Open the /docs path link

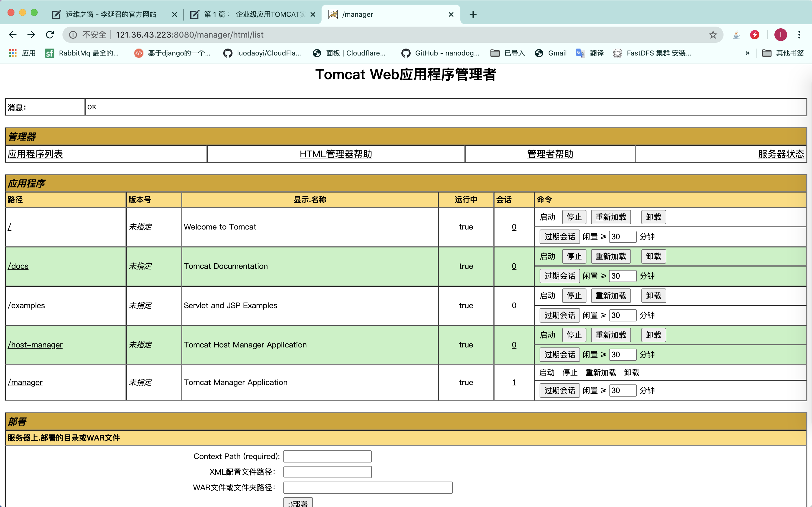click(18, 266)
